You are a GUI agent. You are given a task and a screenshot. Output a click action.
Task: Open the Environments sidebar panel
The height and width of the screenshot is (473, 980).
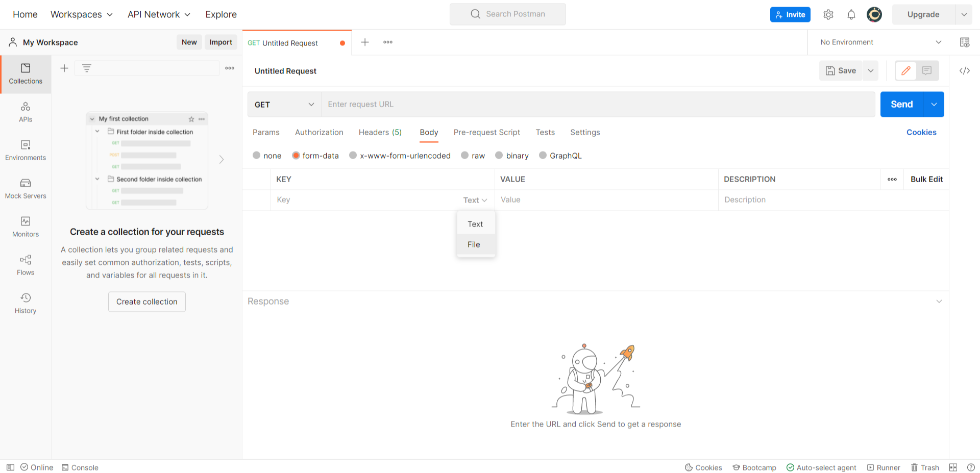pyautogui.click(x=26, y=151)
